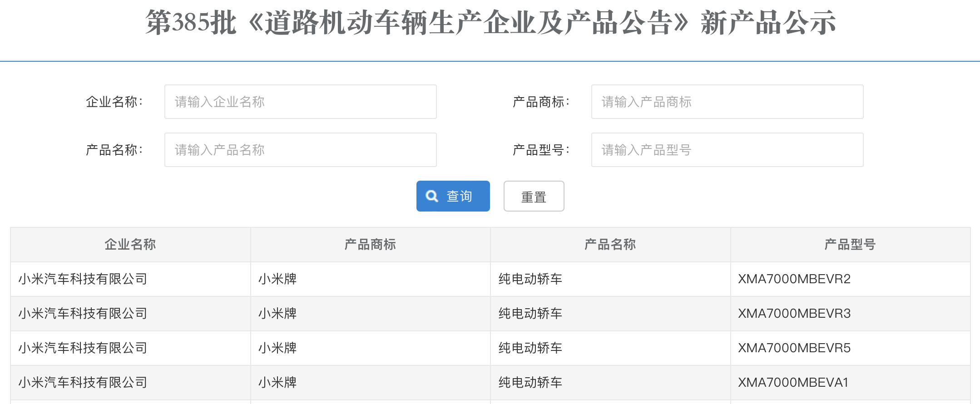Focus the 产品商标 input field

727,102
